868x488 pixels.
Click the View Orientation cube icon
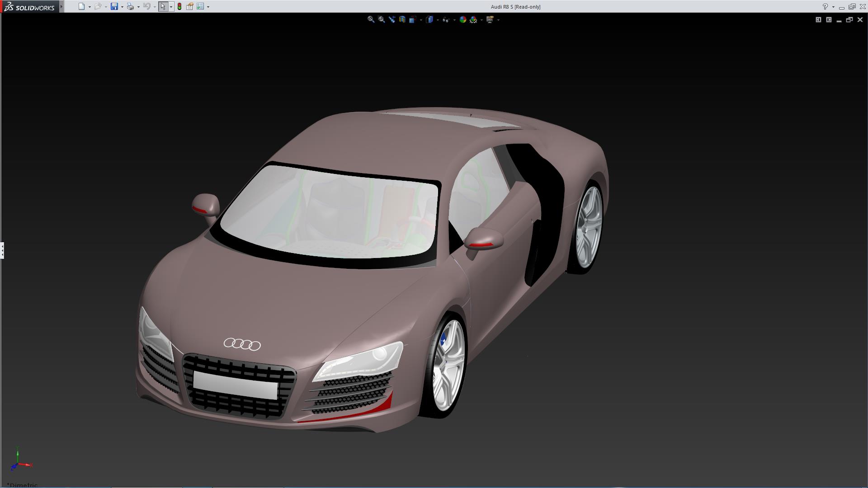point(412,19)
